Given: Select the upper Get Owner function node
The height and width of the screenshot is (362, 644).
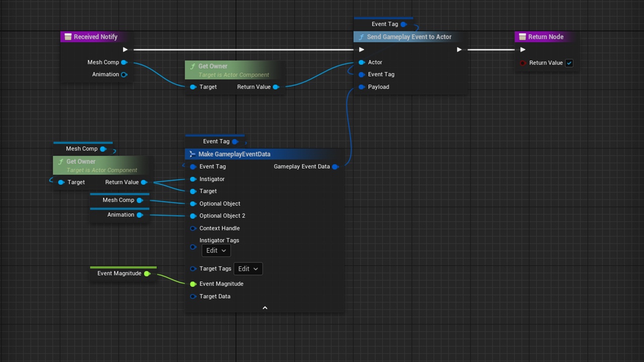Looking at the screenshot, I should pos(233,70).
